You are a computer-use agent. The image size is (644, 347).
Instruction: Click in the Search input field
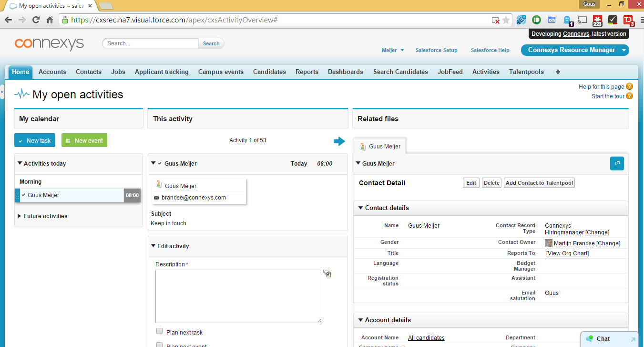point(151,43)
